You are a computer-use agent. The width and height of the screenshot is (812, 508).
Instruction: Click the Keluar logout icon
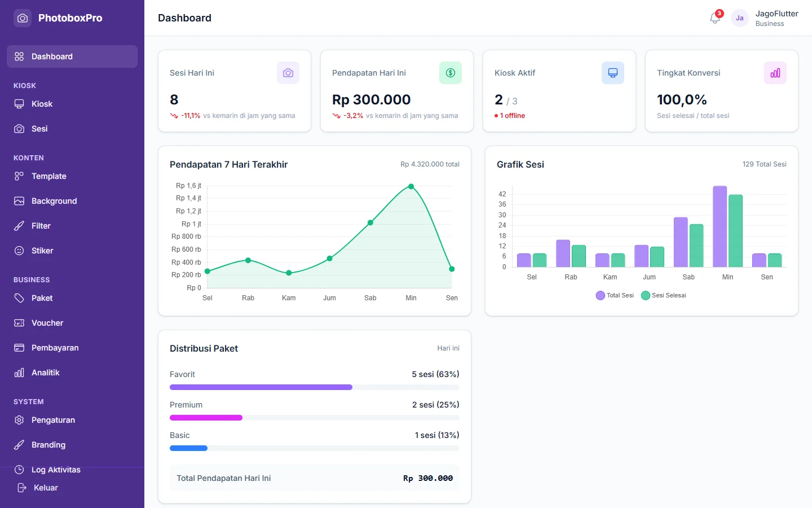tap(22, 488)
